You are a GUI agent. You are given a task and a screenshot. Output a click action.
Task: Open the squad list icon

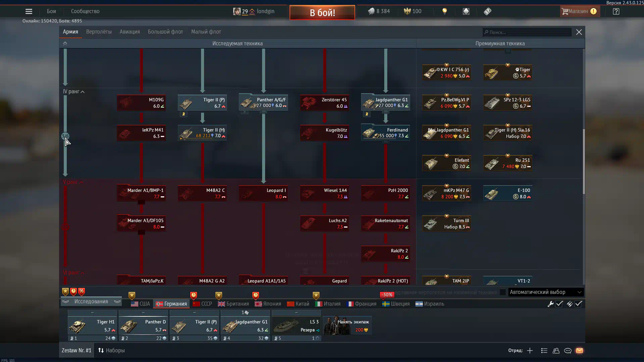544,351
